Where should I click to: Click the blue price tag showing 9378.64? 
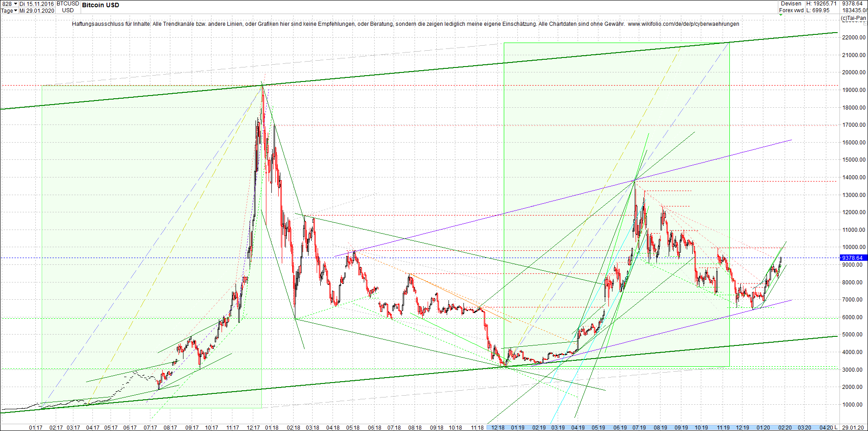854,257
